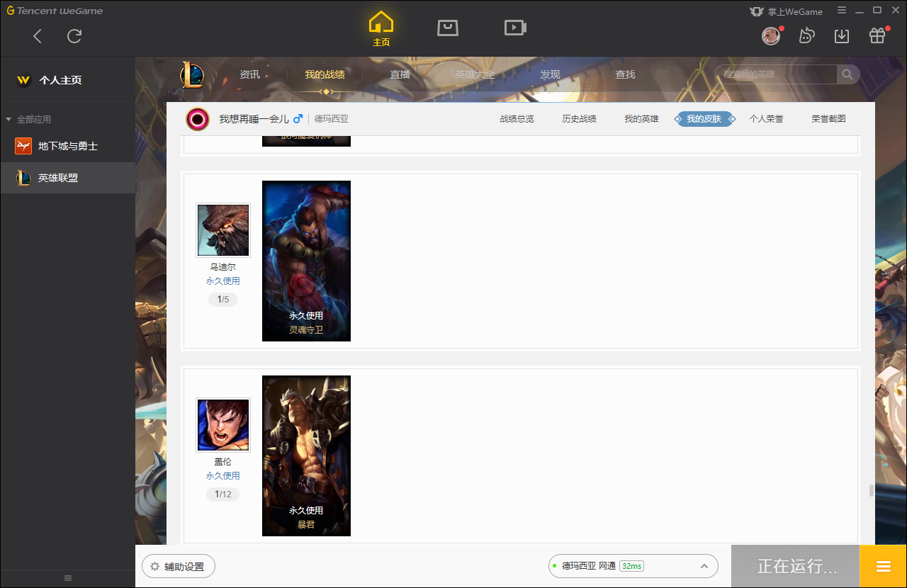Click the 1/5 skin count badge
The image size is (907, 588).
click(x=223, y=300)
